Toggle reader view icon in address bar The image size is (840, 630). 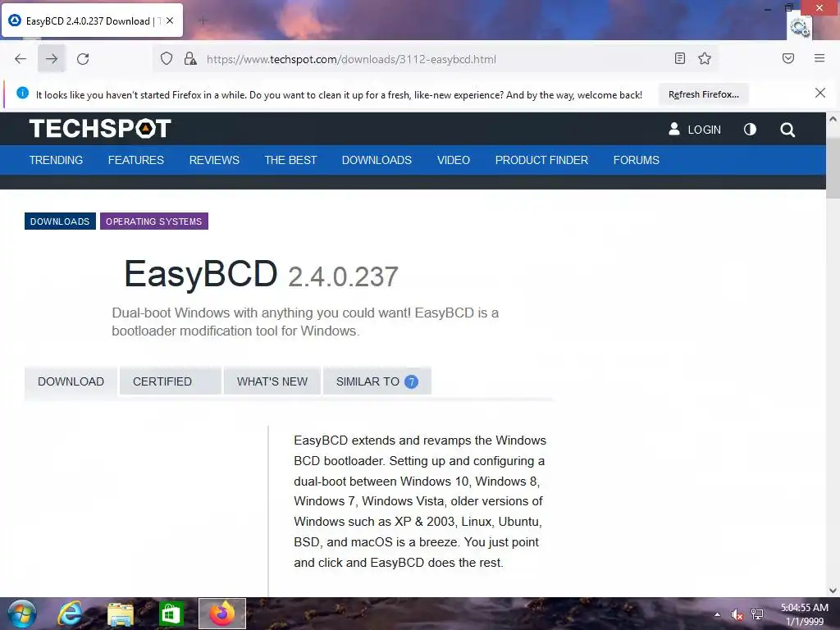point(680,58)
